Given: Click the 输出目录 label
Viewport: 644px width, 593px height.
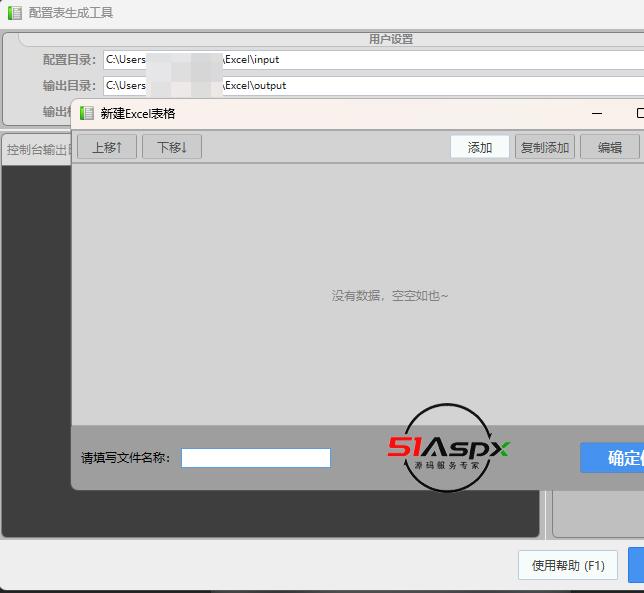Looking at the screenshot, I should 69,86.
